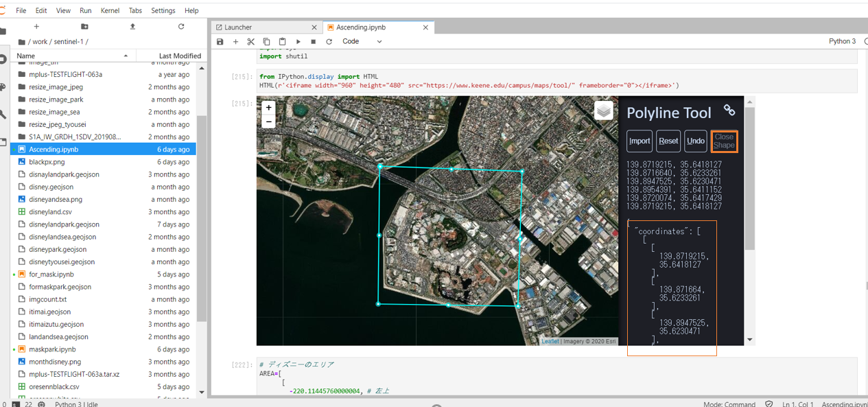
Task: Select the disneyland.csv file
Action: click(x=103, y=211)
